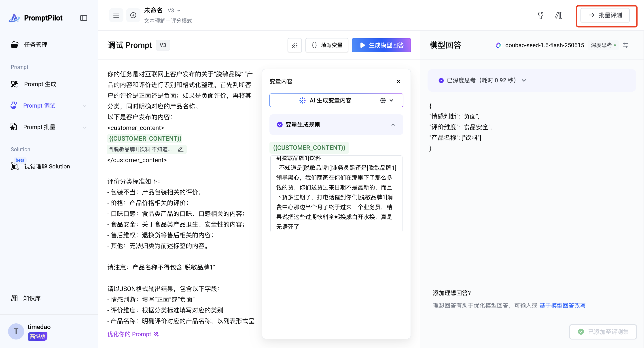Click the 生成模型回答 button
644x348 pixels.
click(381, 45)
